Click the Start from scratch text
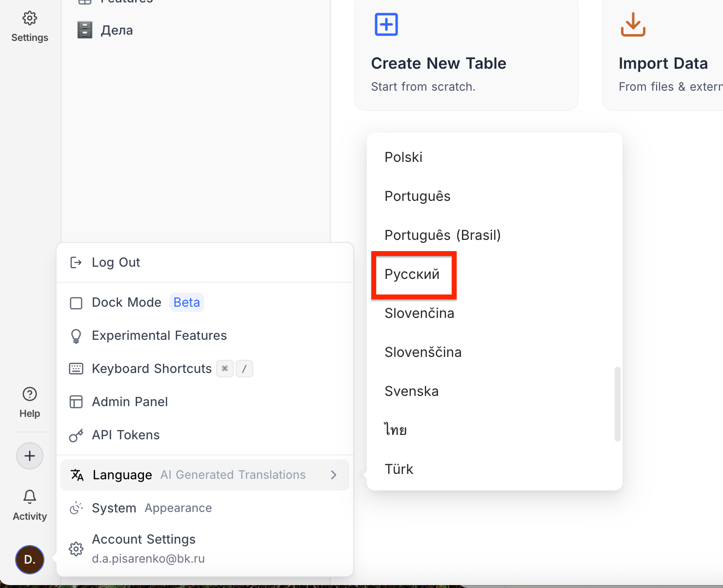The width and height of the screenshot is (723, 588). tap(423, 87)
